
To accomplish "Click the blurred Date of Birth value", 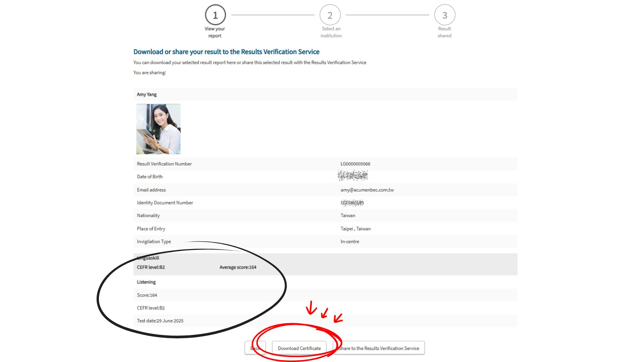I will 353,175.
